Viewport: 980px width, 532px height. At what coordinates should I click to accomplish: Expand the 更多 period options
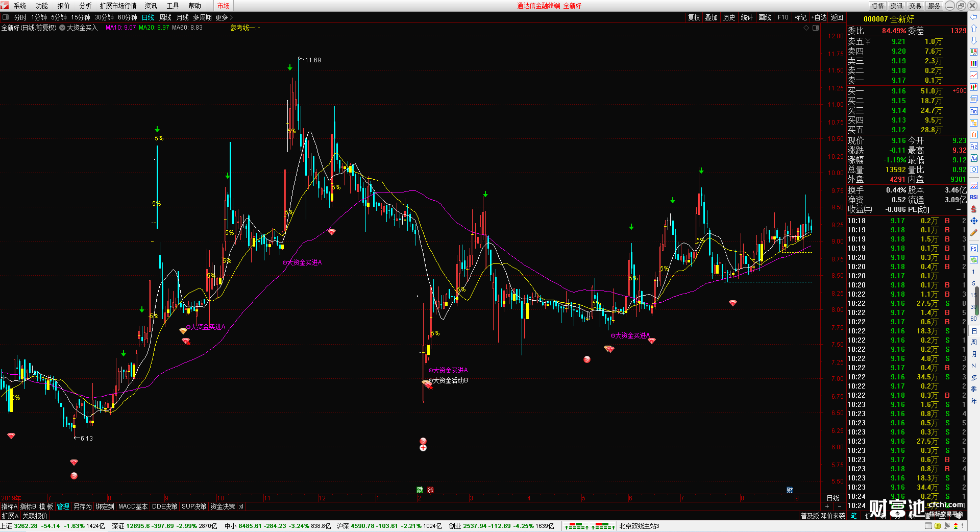224,17
